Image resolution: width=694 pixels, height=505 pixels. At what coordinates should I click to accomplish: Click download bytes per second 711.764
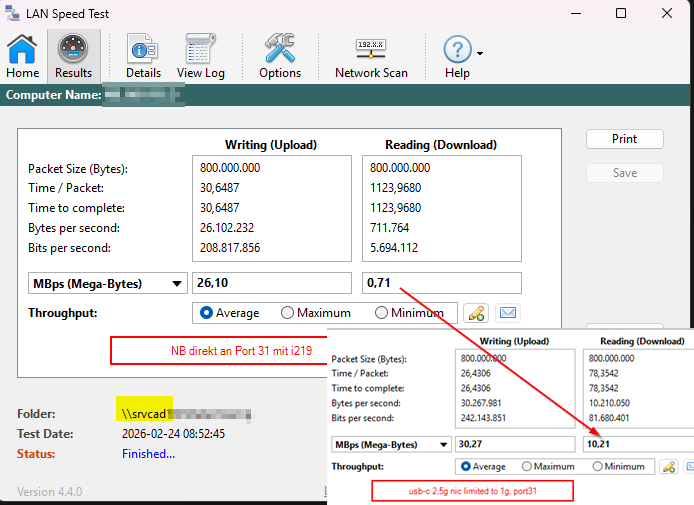(x=389, y=228)
